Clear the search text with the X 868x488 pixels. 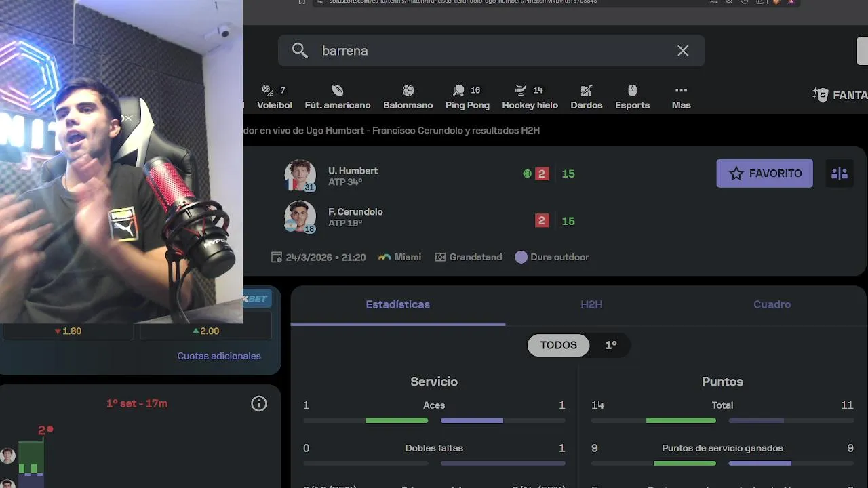[683, 51]
